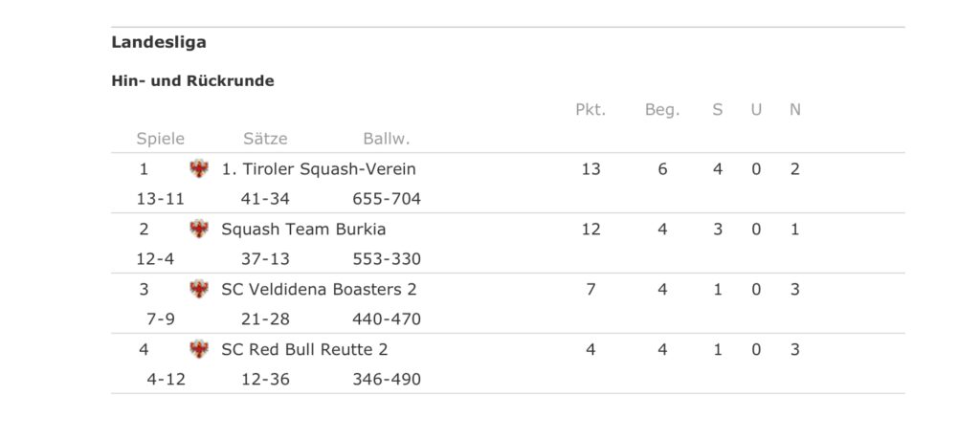
Task: Click the 4-12 games value for Reutte
Action: (167, 380)
